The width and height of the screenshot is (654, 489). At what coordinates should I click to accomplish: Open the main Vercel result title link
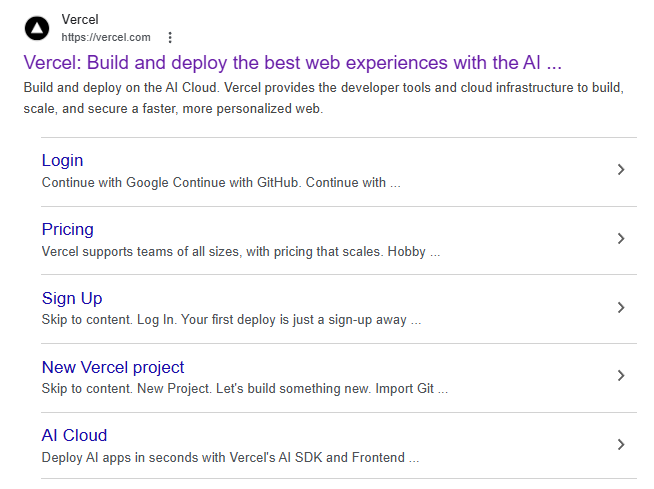point(292,63)
